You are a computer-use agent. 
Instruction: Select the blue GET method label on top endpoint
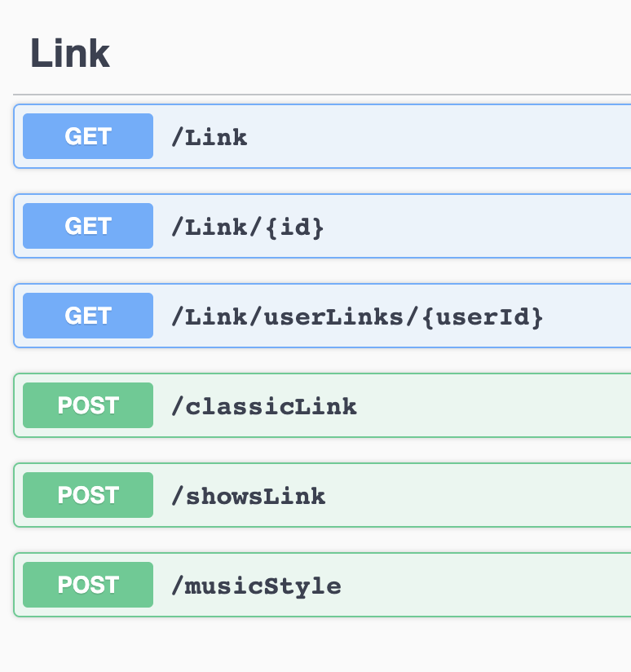click(x=87, y=136)
